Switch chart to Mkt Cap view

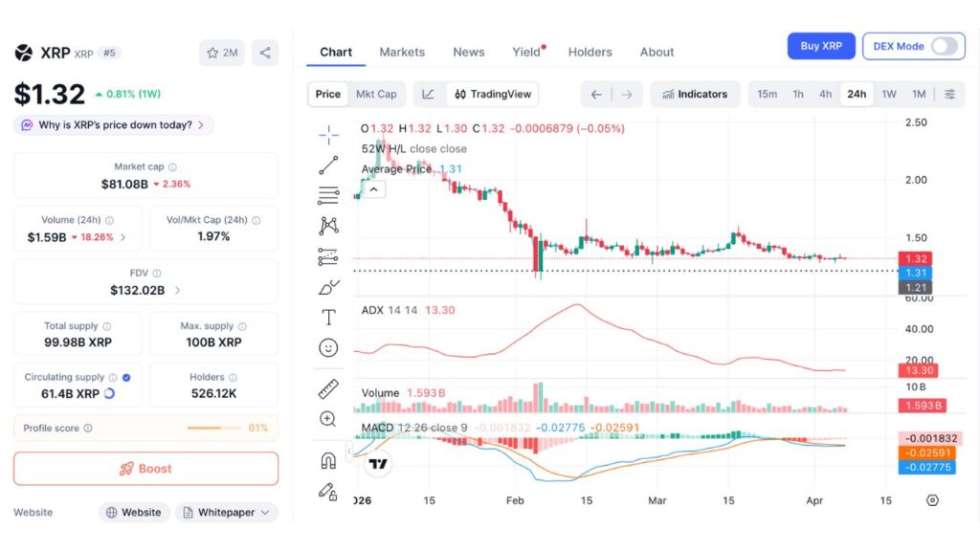(x=375, y=94)
